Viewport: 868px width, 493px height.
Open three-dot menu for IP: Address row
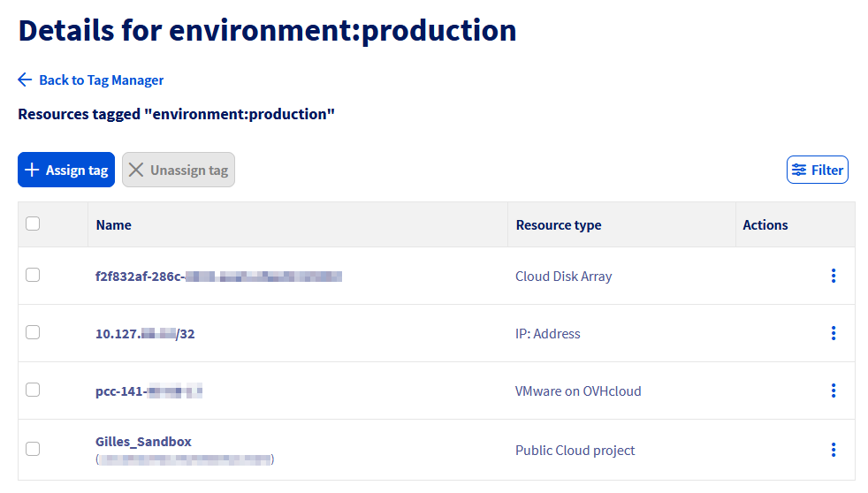click(833, 333)
